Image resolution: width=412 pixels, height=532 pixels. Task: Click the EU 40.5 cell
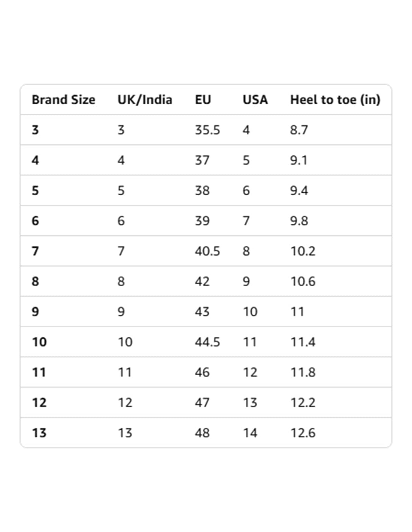[207, 251]
